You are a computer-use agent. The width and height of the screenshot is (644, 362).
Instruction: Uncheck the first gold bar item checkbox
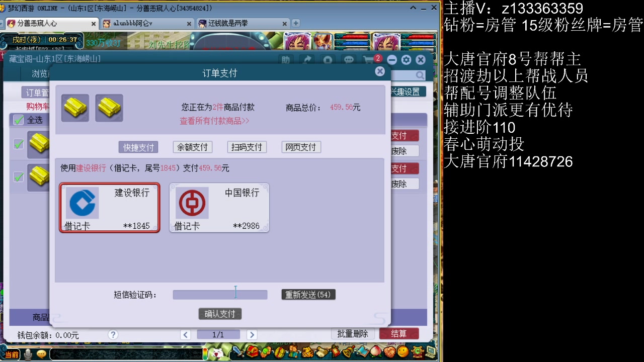pyautogui.click(x=19, y=144)
